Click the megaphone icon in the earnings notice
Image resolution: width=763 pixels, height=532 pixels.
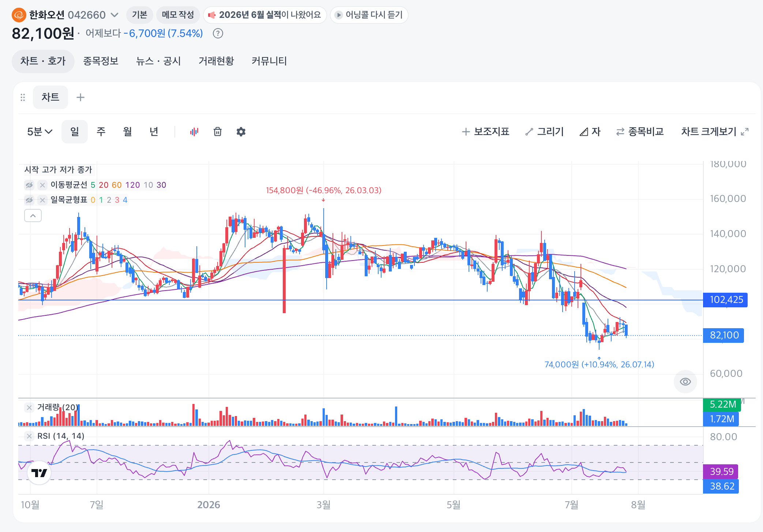pyautogui.click(x=211, y=15)
